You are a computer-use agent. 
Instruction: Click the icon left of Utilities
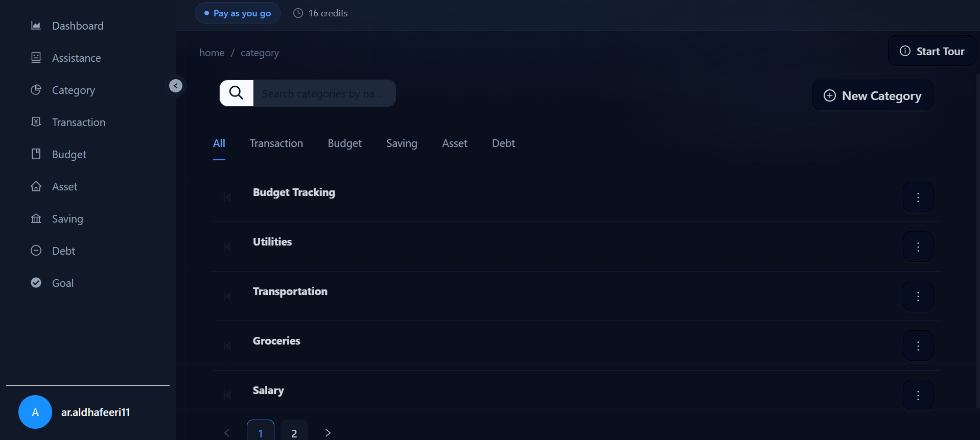(x=227, y=247)
